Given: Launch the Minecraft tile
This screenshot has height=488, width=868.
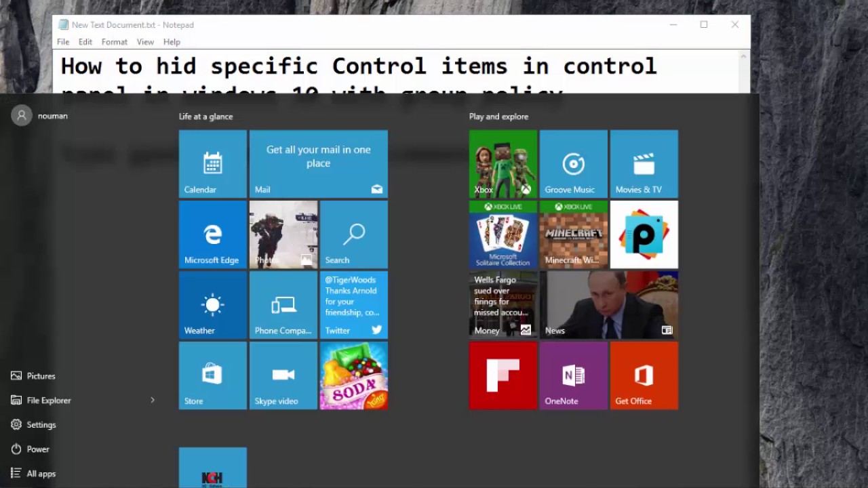Looking at the screenshot, I should pyautogui.click(x=574, y=235).
